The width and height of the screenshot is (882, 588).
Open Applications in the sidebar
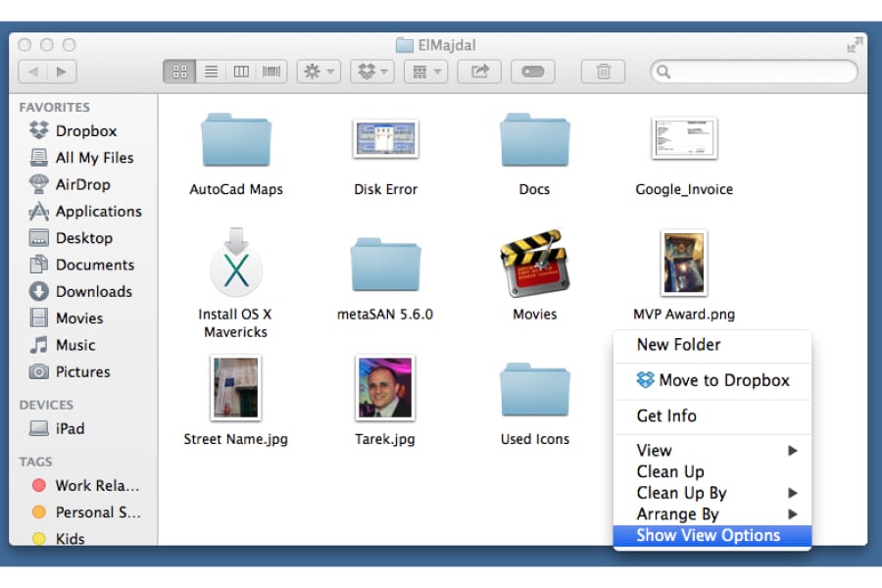pos(85,212)
